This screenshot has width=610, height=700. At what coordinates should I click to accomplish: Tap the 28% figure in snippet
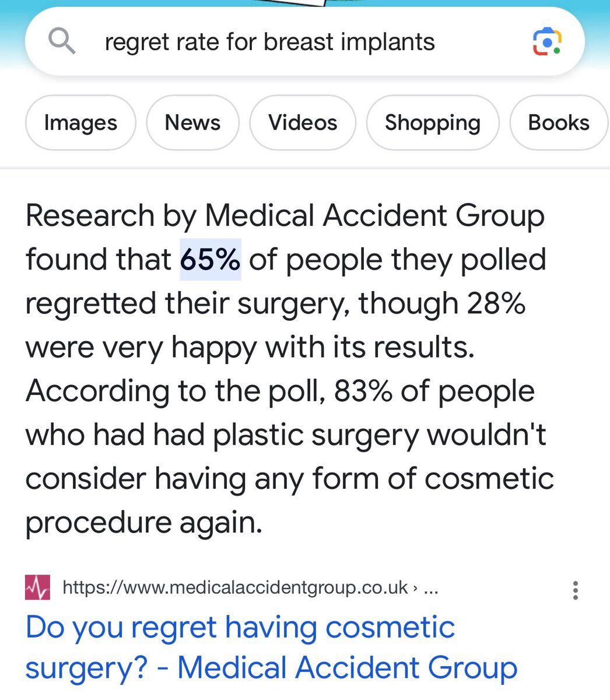coord(496,303)
